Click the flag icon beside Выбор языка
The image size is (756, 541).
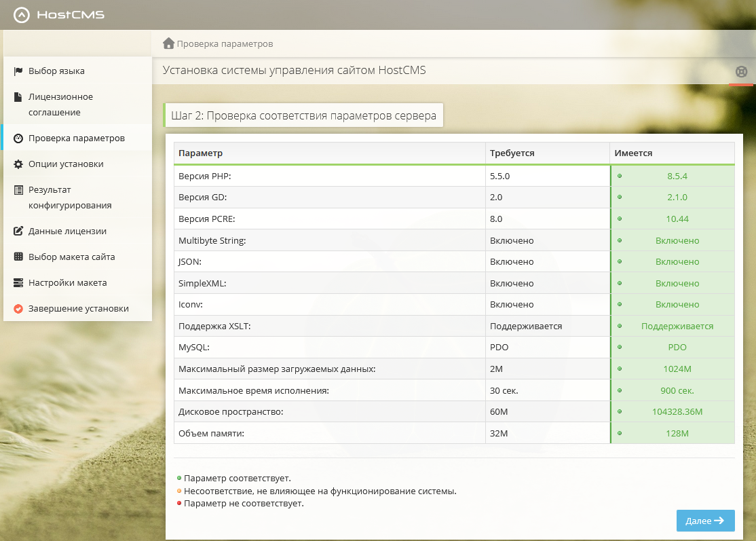point(18,71)
